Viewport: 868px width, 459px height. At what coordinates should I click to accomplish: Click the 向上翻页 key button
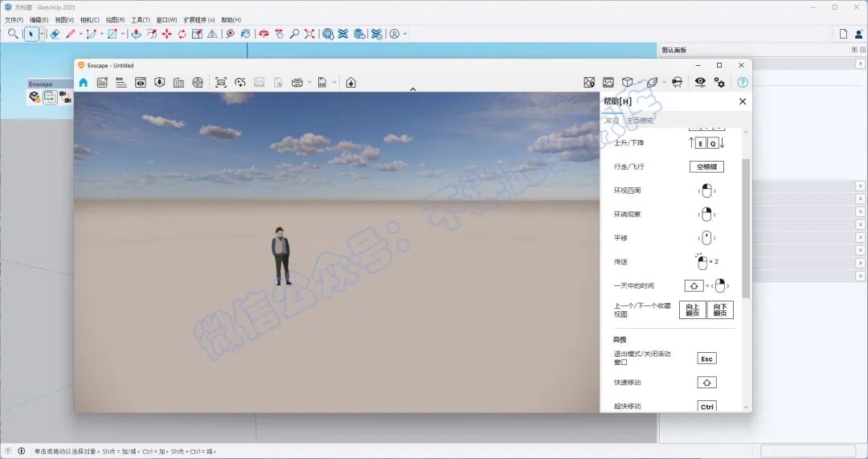coord(693,310)
